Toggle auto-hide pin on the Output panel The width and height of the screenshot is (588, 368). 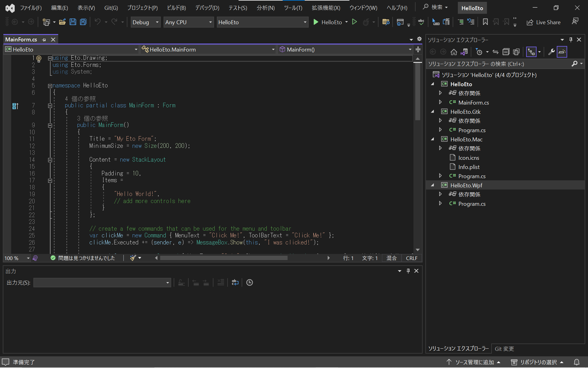click(x=408, y=271)
